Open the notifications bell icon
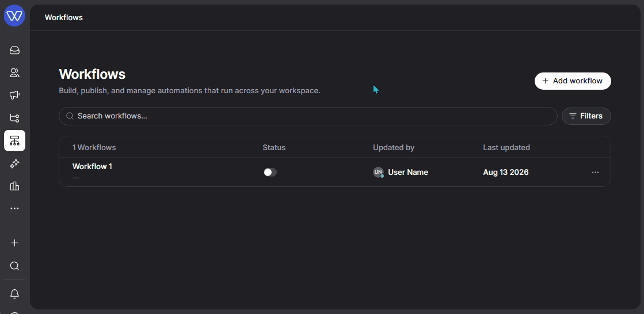644x314 pixels. [x=14, y=294]
